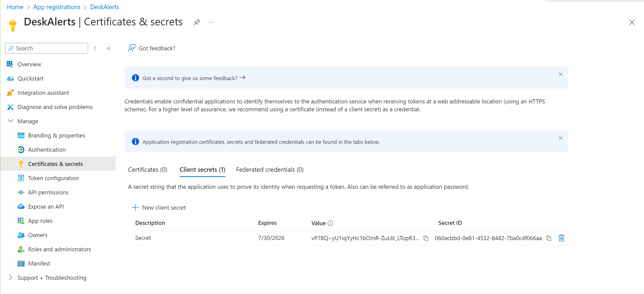Open the more options ellipsis menu
Screen dimensions: 644x294
click(211, 22)
